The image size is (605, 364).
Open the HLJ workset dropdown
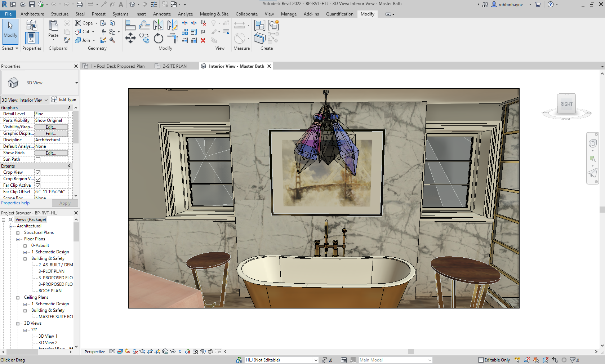(281, 360)
